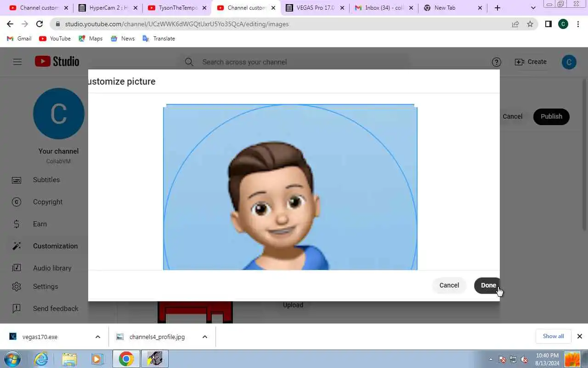The height and width of the screenshot is (368, 588).
Task: Click the muted volume tray icon
Action: [524, 359]
